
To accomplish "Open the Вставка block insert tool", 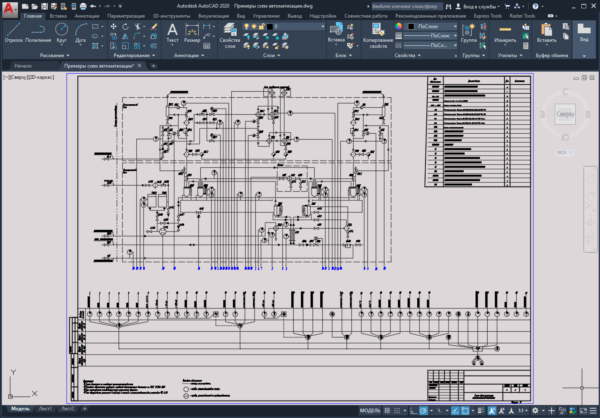I will (x=336, y=33).
